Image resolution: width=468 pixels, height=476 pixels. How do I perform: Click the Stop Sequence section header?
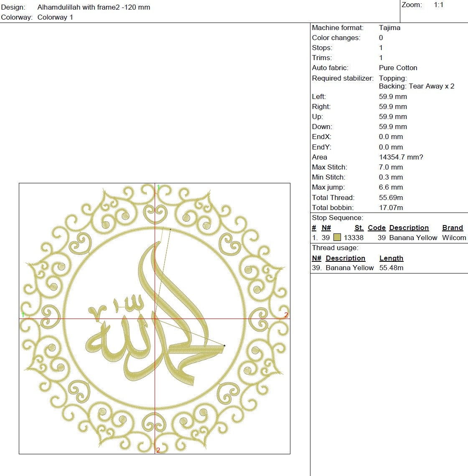point(337,218)
